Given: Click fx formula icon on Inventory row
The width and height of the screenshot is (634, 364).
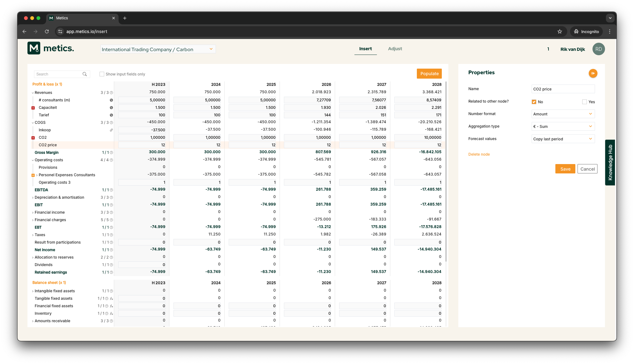Looking at the screenshot, I should point(111,313).
